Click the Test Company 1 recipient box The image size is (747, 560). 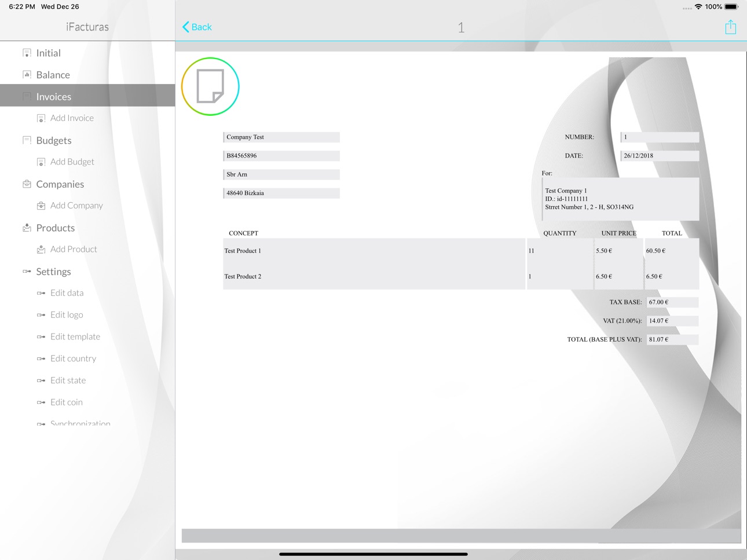620,199
